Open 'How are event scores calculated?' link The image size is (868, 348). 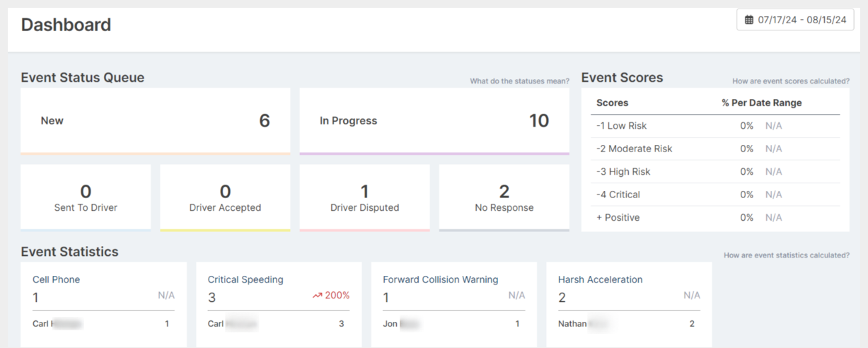point(791,81)
